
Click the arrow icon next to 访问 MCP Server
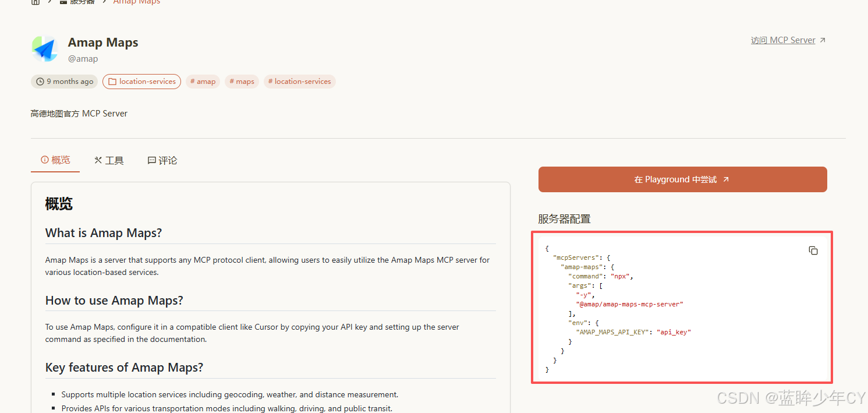tap(823, 40)
